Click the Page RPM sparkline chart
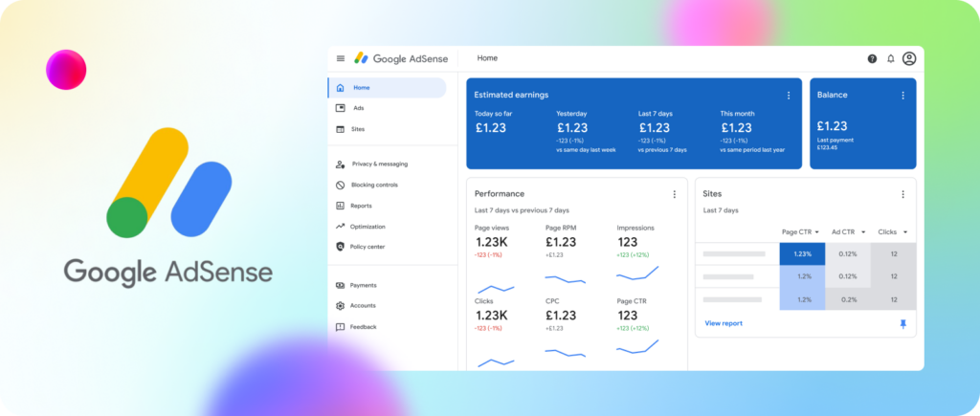This screenshot has width=980, height=416. [565, 278]
